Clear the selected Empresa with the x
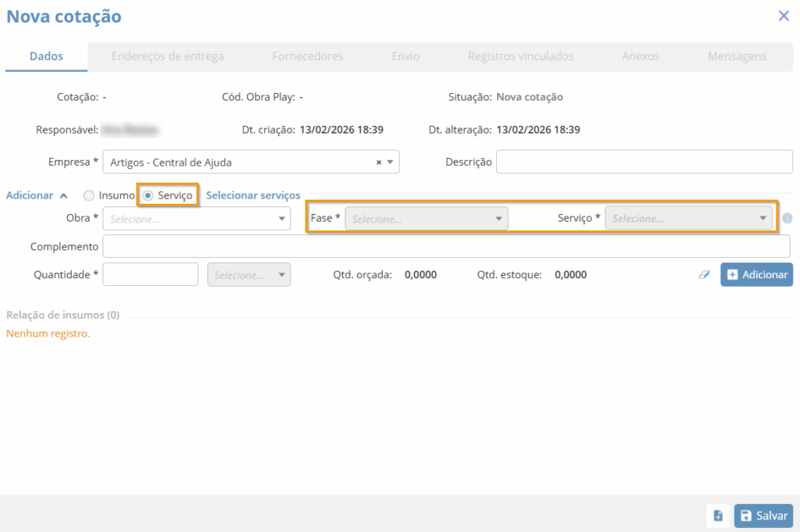Screen dimensions: 800x532 pyautogui.click(x=379, y=162)
